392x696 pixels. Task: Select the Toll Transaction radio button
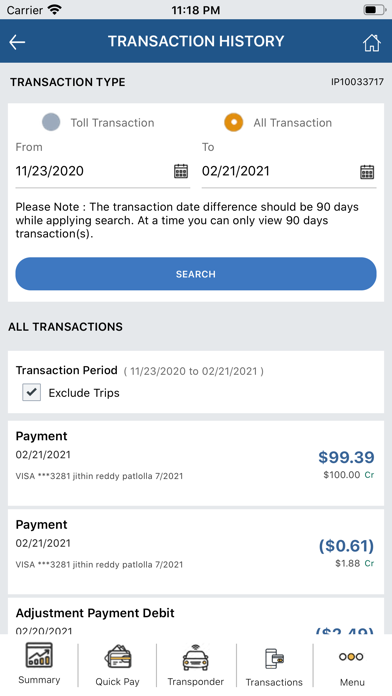pyautogui.click(x=51, y=122)
